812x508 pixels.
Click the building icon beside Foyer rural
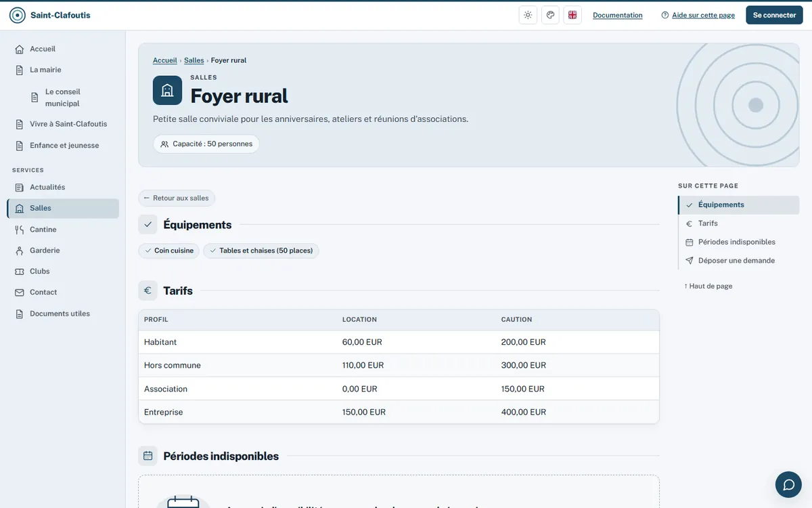click(x=168, y=90)
